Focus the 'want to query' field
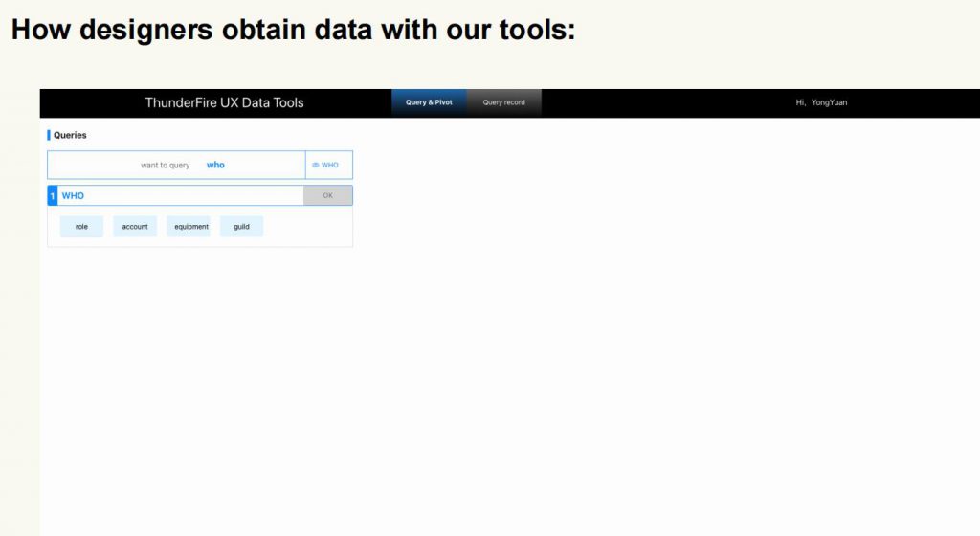This screenshot has width=980, height=536. coord(176,165)
